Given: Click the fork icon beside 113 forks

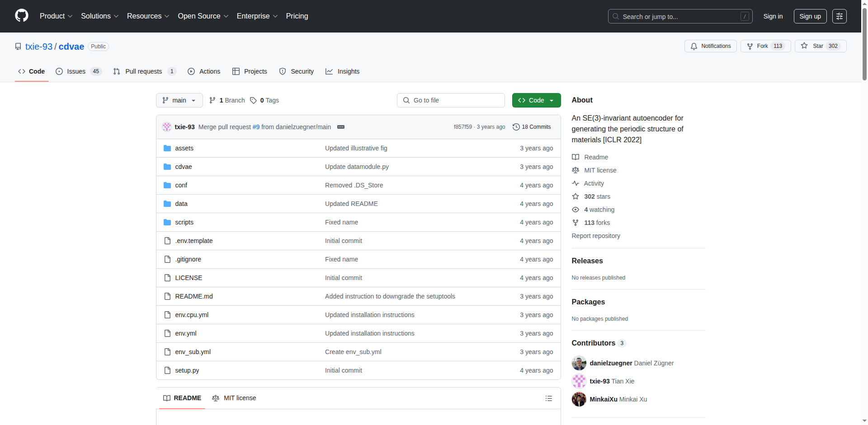Looking at the screenshot, I should point(576,223).
